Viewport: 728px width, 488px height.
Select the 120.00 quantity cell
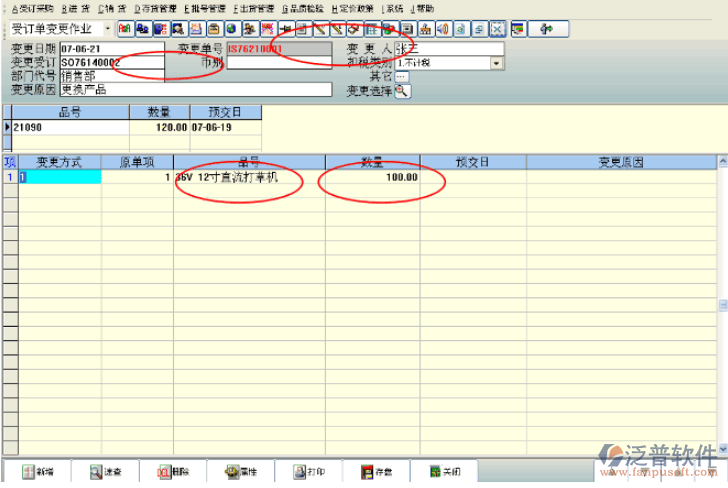[x=160, y=128]
